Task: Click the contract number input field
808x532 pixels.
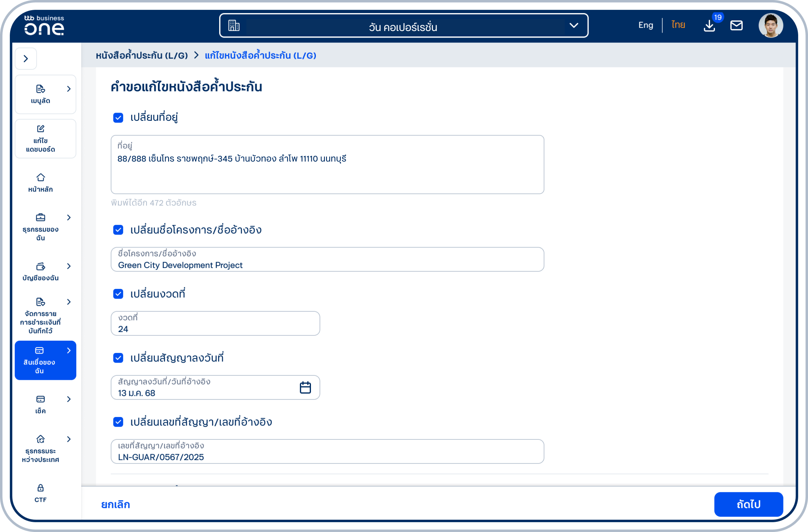Action: coord(327,452)
